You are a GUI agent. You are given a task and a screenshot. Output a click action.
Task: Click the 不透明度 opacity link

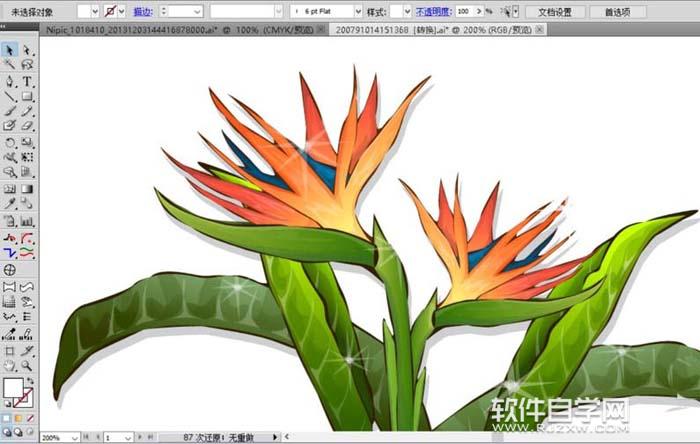[x=433, y=12]
